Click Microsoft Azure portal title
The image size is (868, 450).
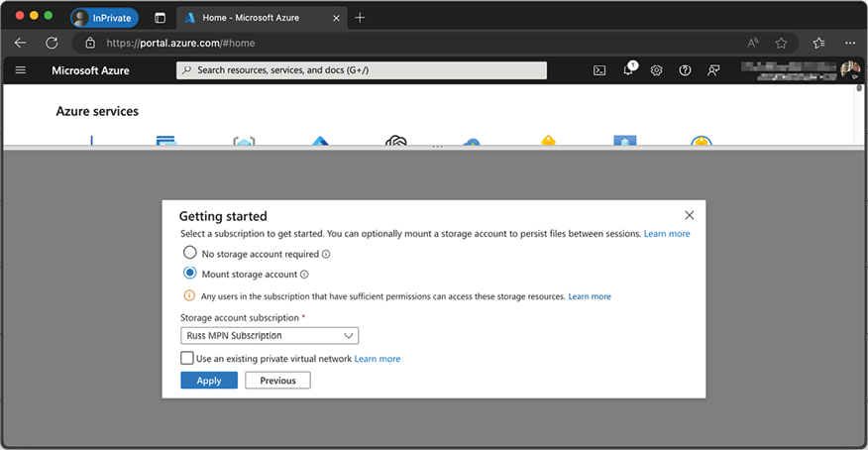coord(91,70)
